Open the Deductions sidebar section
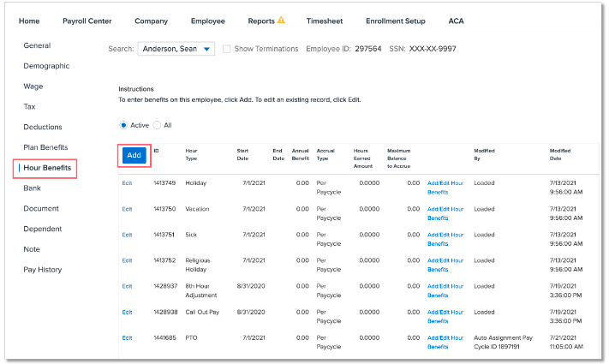The image size is (609, 364). 43,127
